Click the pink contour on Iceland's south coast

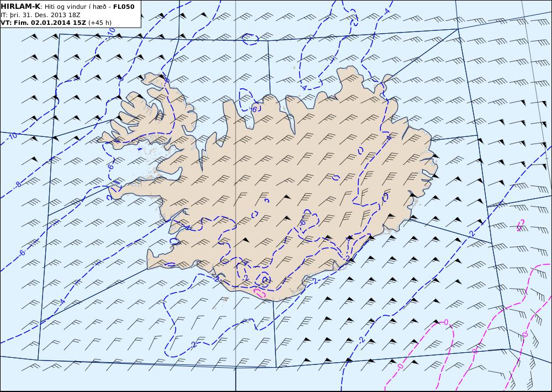tap(260, 292)
